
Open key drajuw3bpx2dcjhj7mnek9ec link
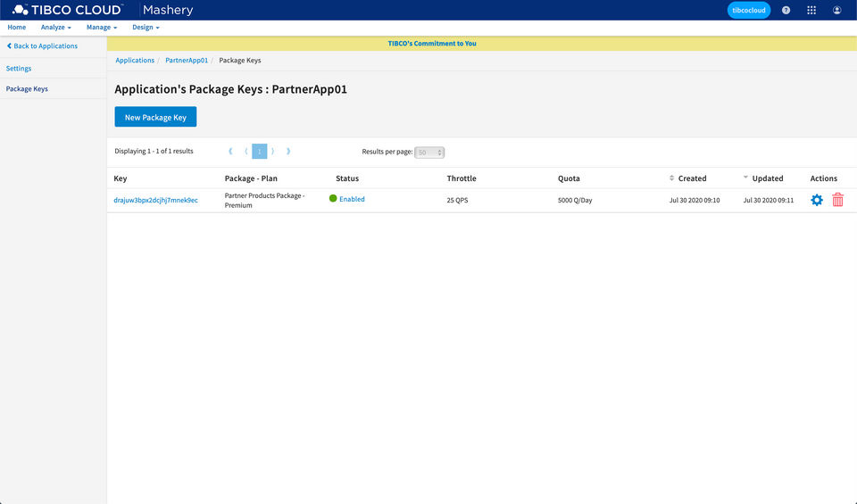[155, 200]
